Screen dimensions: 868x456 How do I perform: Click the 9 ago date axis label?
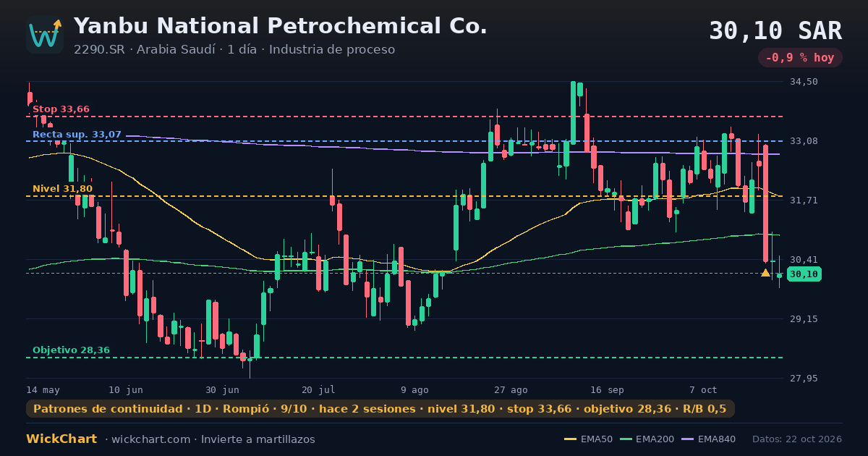tap(414, 389)
